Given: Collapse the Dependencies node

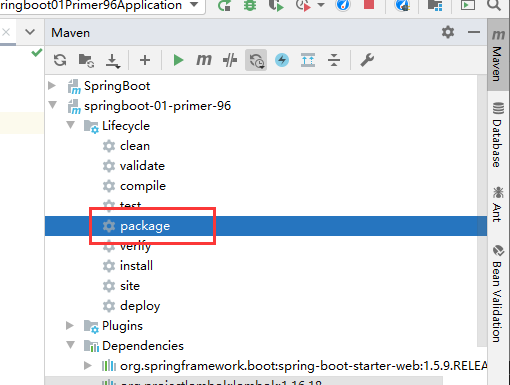Looking at the screenshot, I should click(x=70, y=345).
